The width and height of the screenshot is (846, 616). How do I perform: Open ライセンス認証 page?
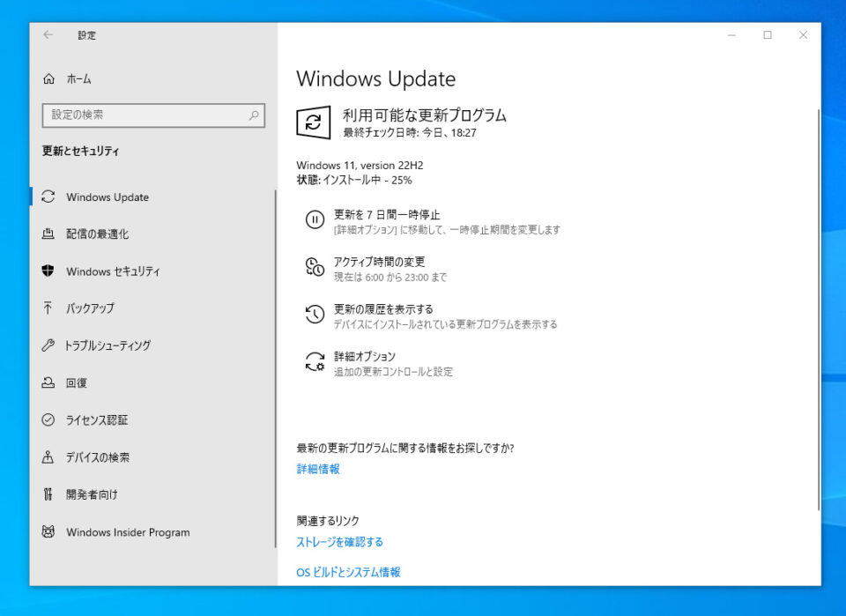click(x=152, y=419)
